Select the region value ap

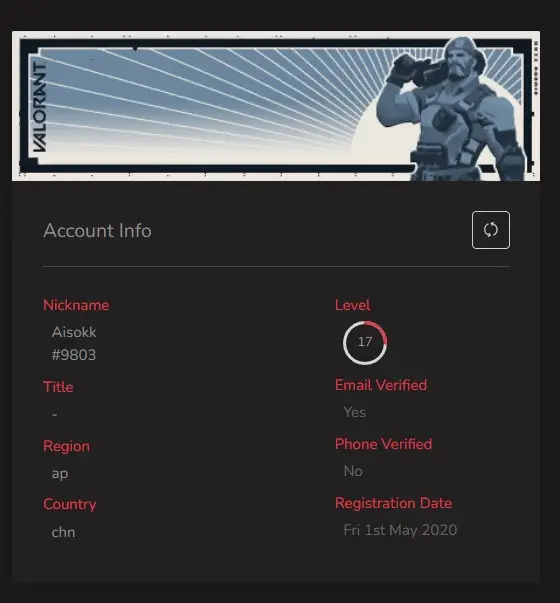pos(60,474)
